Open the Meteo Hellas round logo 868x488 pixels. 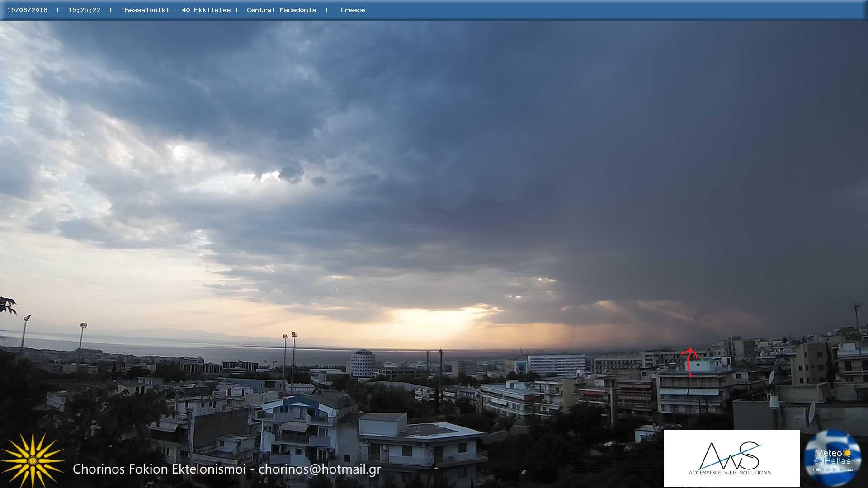[833, 458]
